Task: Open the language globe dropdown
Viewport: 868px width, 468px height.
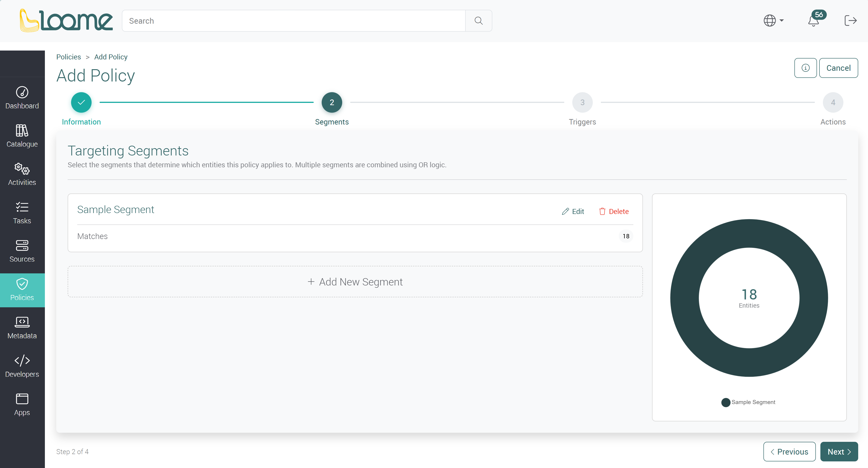Action: coord(773,20)
